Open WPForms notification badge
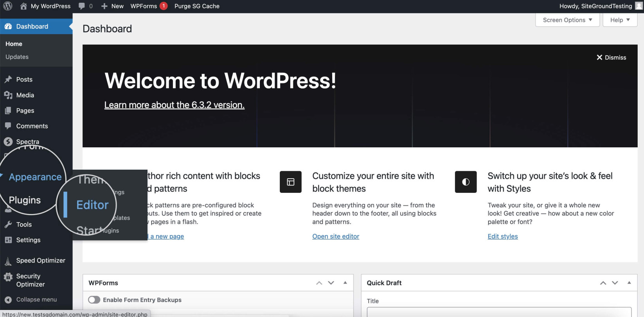This screenshot has width=644, height=317. coord(164,6)
